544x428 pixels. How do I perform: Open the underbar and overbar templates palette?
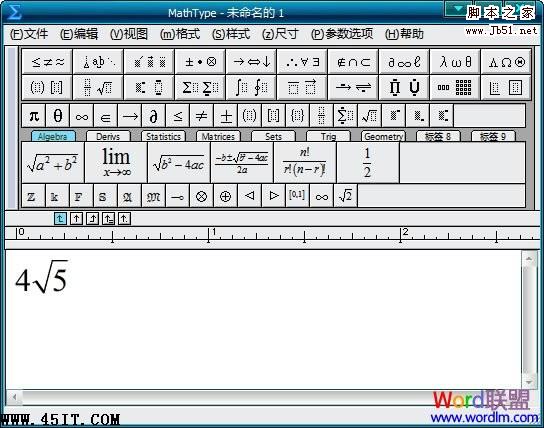(x=302, y=87)
